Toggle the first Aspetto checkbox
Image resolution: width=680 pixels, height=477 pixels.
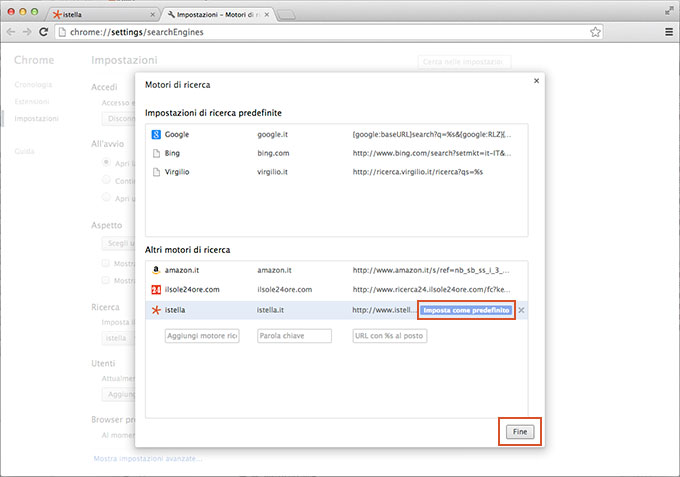(105, 263)
